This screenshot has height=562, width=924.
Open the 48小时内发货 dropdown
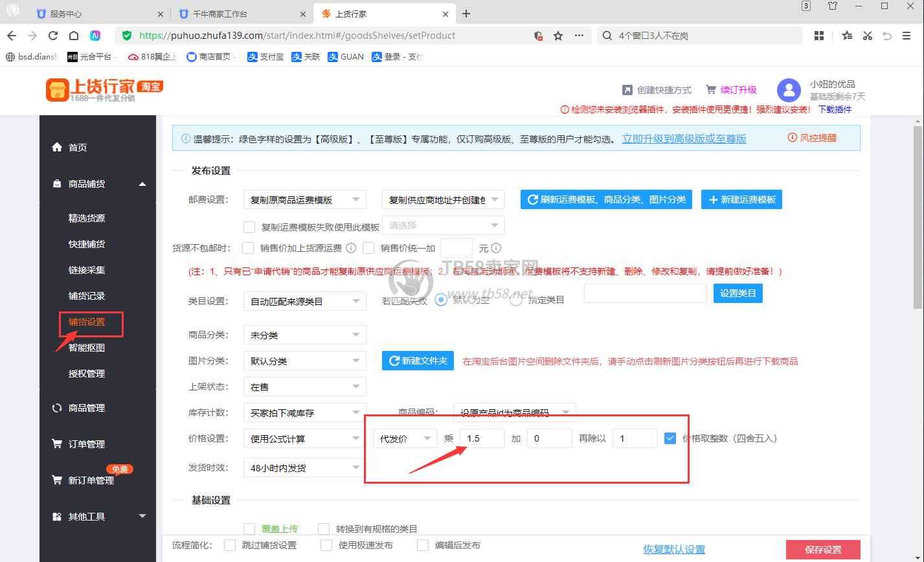coord(305,467)
